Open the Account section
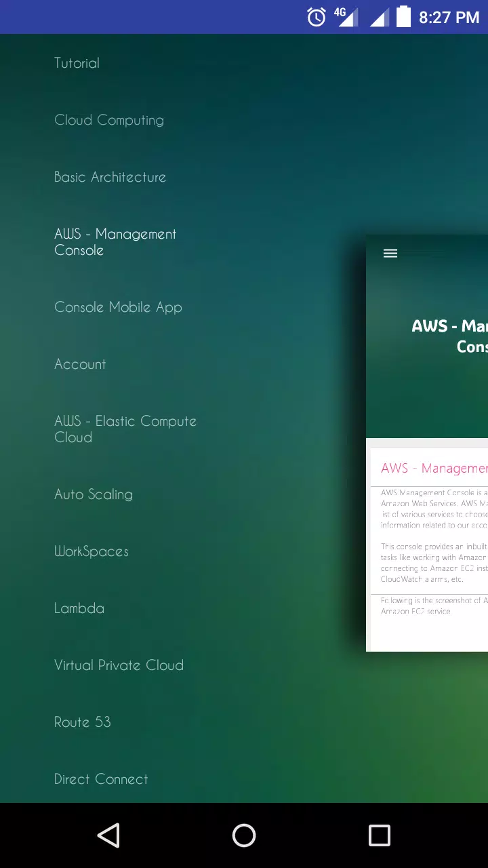 pyautogui.click(x=80, y=364)
